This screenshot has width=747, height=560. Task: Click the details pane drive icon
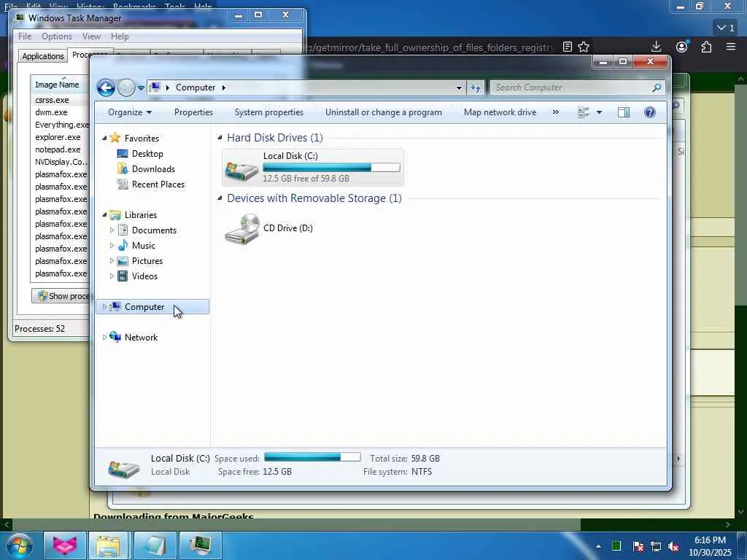(x=123, y=468)
